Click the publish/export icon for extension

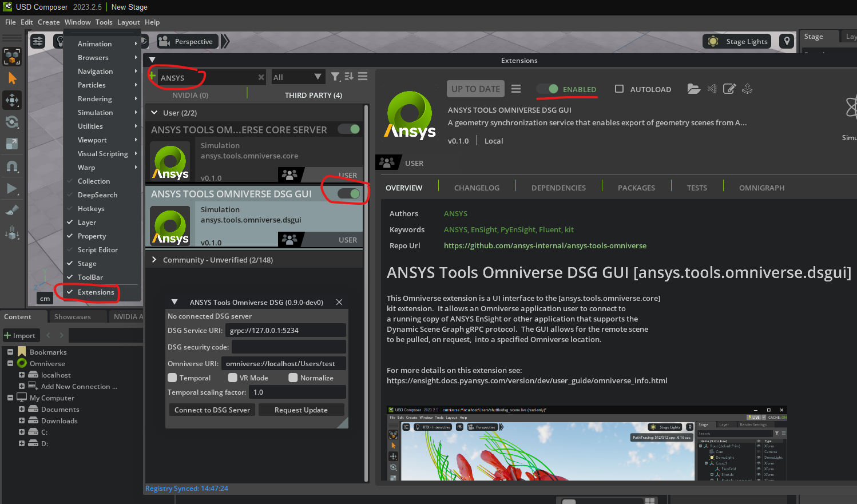click(x=747, y=89)
